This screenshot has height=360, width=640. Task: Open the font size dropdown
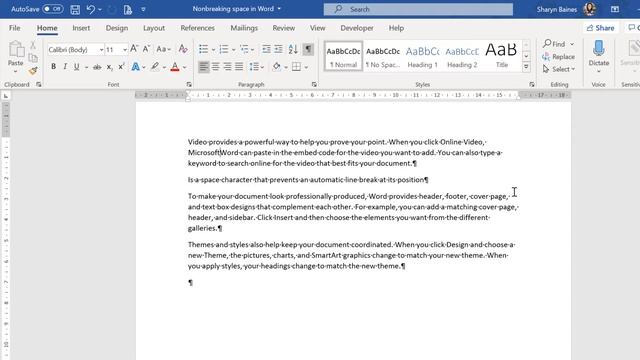(124, 50)
